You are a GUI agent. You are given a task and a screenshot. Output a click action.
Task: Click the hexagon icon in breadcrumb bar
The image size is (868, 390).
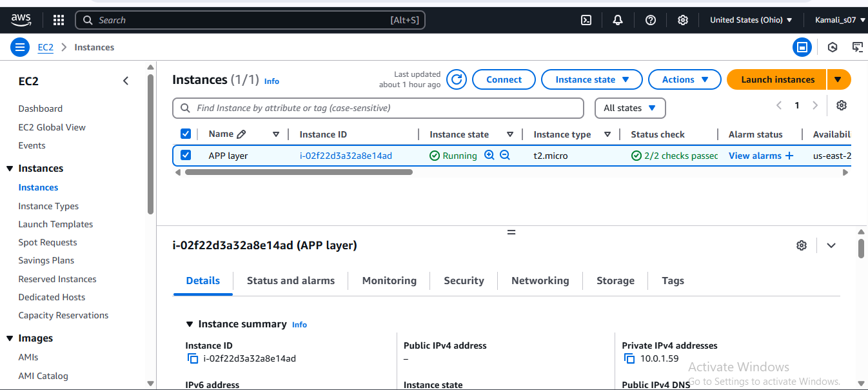tap(833, 47)
